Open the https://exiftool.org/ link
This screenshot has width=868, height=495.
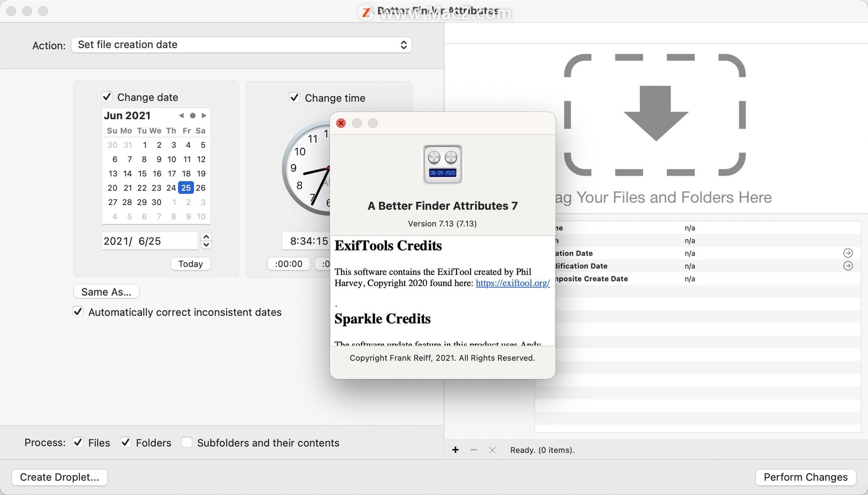click(513, 283)
